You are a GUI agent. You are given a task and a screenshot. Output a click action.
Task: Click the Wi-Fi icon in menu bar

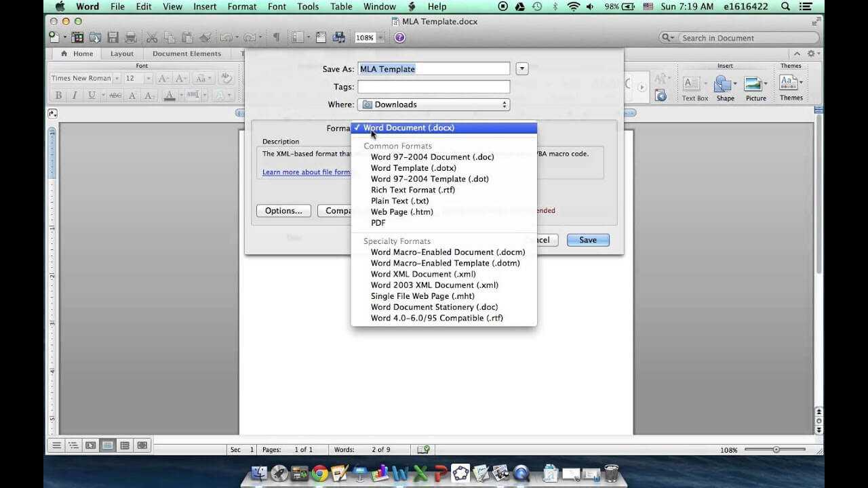(x=574, y=7)
